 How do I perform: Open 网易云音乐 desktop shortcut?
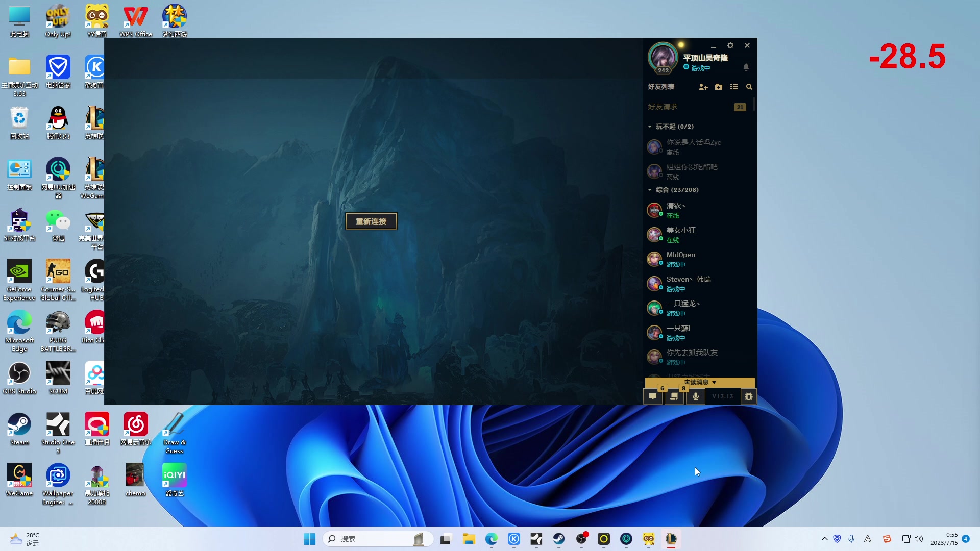click(136, 429)
